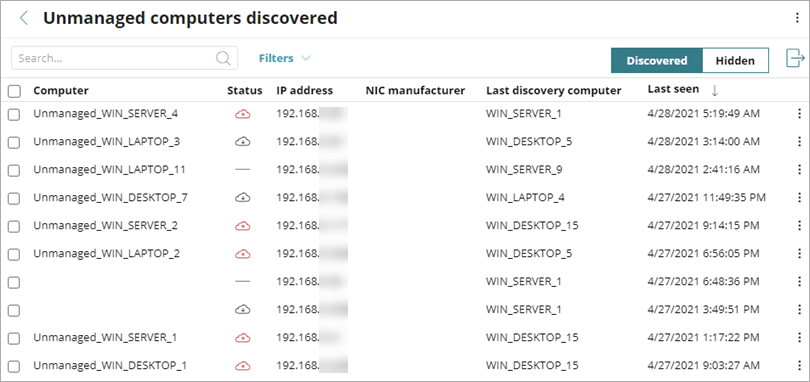810x382 pixels.
Task: Open row menu for Unmanaged_WIN_LAPTOP_2
Action: (x=800, y=253)
